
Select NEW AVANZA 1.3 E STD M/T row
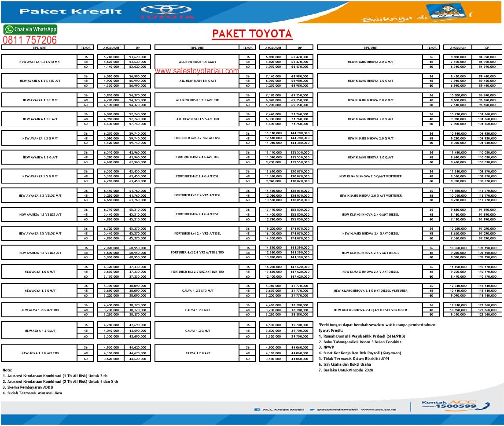coord(40,62)
